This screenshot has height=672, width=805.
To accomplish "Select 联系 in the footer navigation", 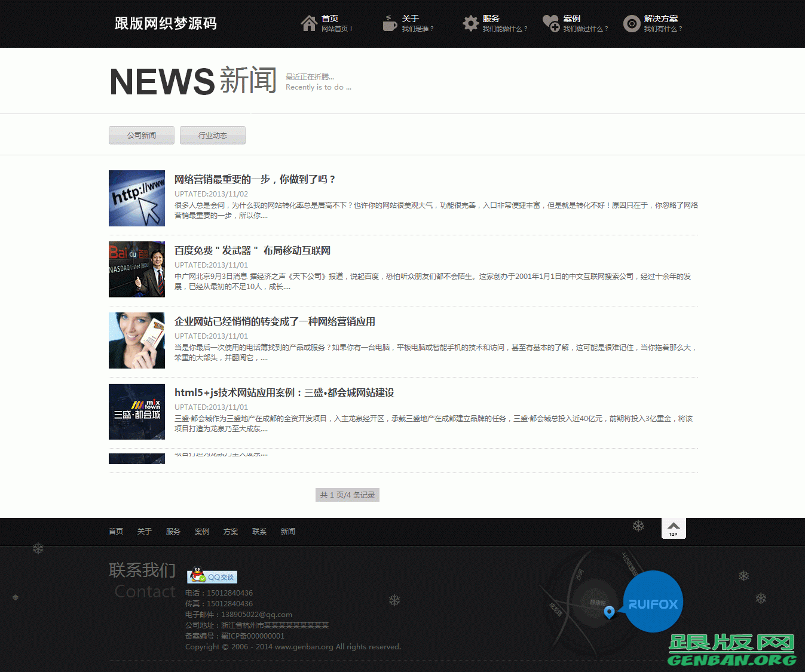I will point(259,531).
